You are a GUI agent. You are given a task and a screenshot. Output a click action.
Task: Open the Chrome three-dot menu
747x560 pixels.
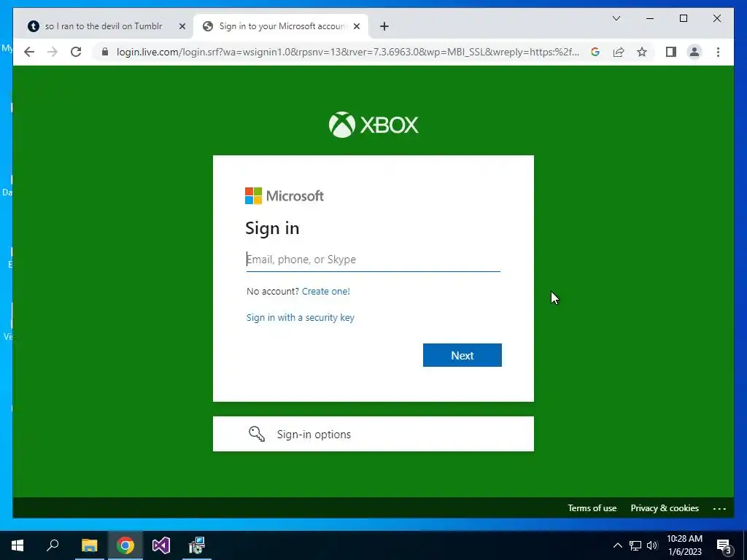point(718,52)
